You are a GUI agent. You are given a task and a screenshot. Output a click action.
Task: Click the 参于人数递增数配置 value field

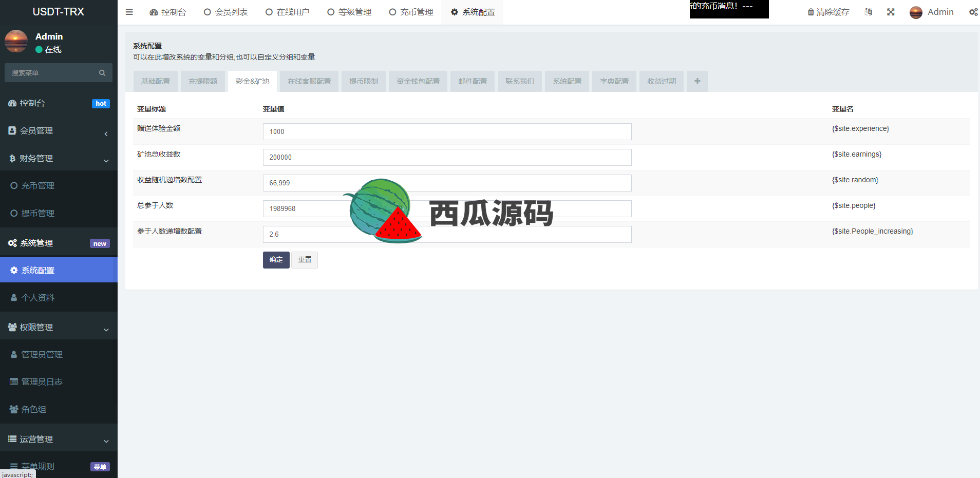click(x=447, y=234)
